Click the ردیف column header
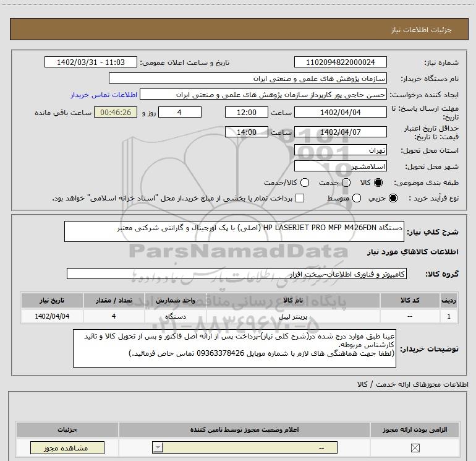 (449, 300)
